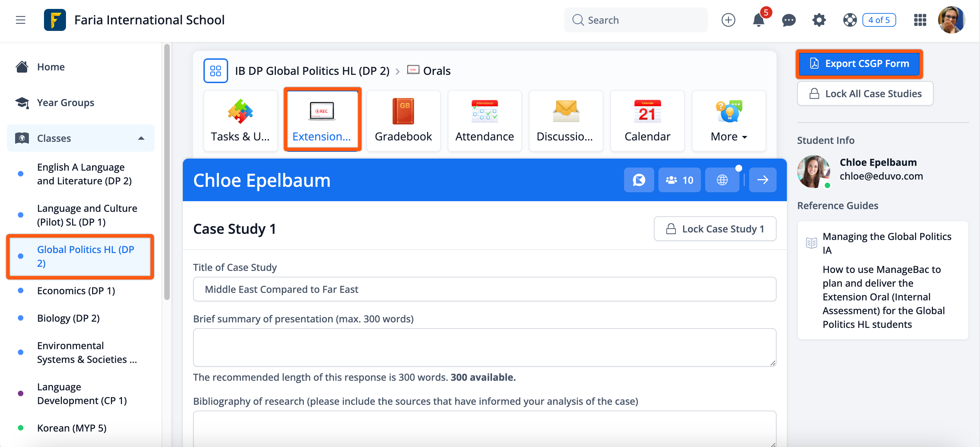
Task: Open the apps grid launcher icon
Action: coord(920,20)
